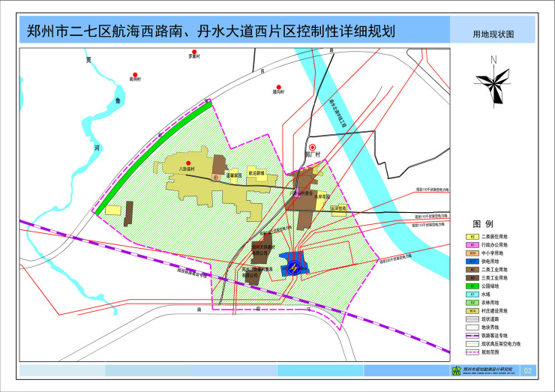Click the 鲁 character on the river
This screenshot has width=555, height=392.
pos(118,101)
